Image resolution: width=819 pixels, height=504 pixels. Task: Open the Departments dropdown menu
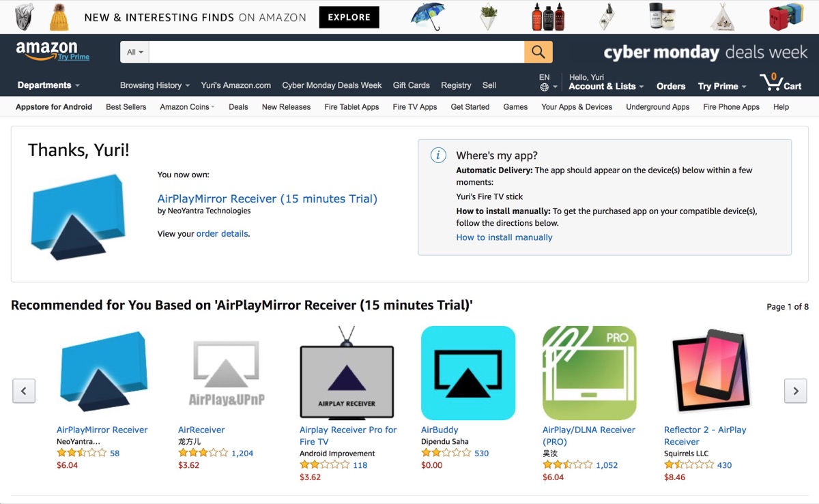coord(48,85)
